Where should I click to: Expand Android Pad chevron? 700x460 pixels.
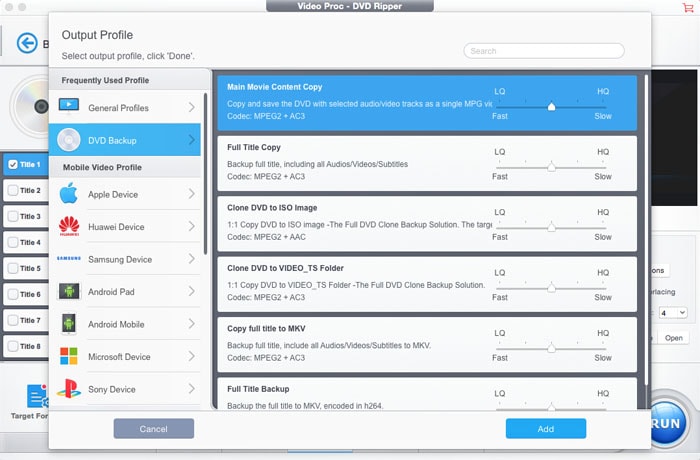pyautogui.click(x=192, y=291)
